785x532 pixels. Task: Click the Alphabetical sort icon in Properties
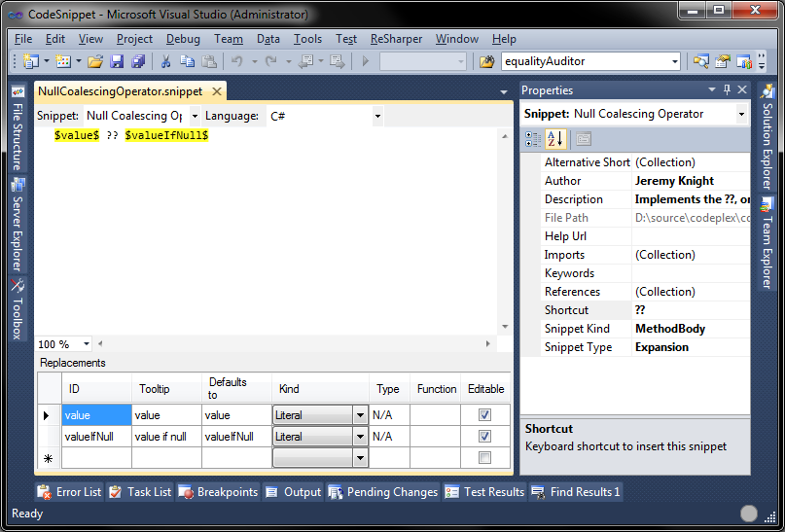pyautogui.click(x=555, y=139)
